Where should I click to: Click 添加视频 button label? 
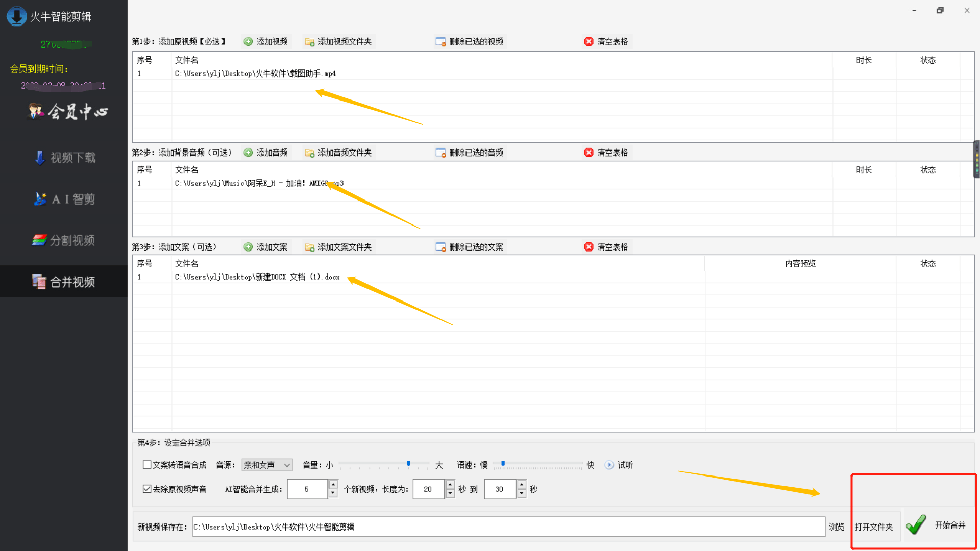click(272, 42)
